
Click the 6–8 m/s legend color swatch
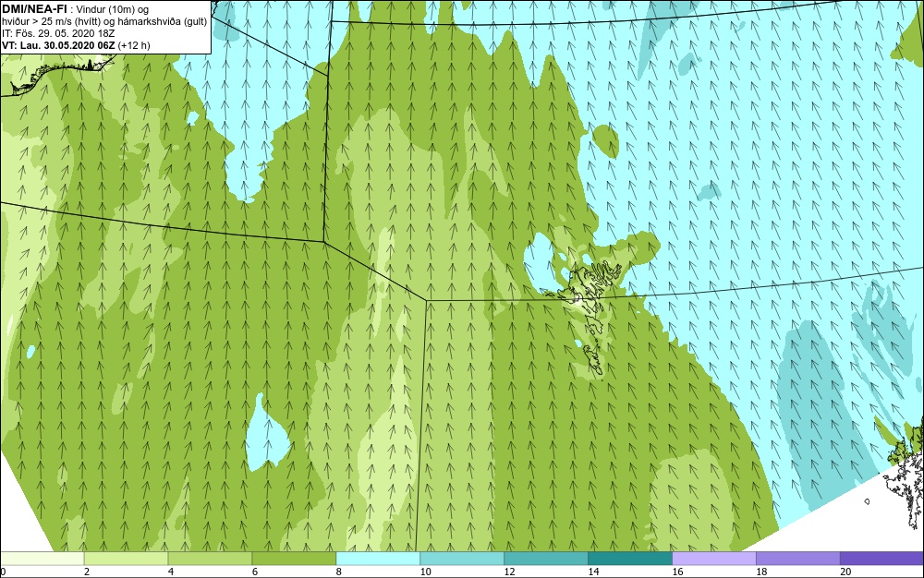294,559
